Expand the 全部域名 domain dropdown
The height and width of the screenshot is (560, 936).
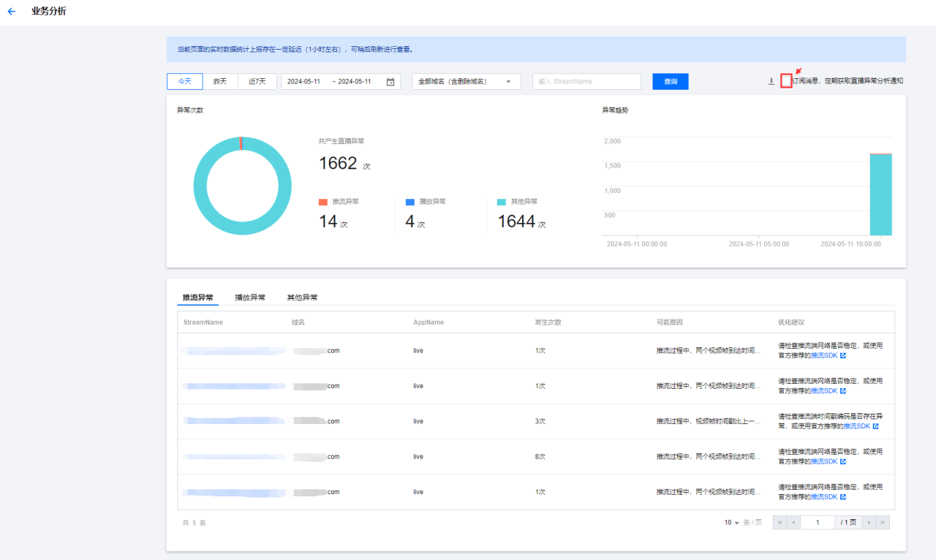click(x=467, y=82)
